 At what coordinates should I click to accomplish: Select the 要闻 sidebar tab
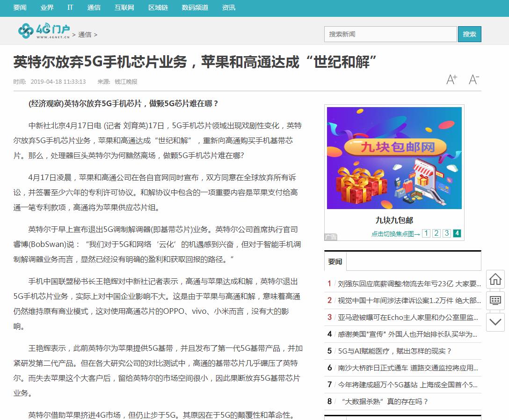pyautogui.click(x=335, y=261)
